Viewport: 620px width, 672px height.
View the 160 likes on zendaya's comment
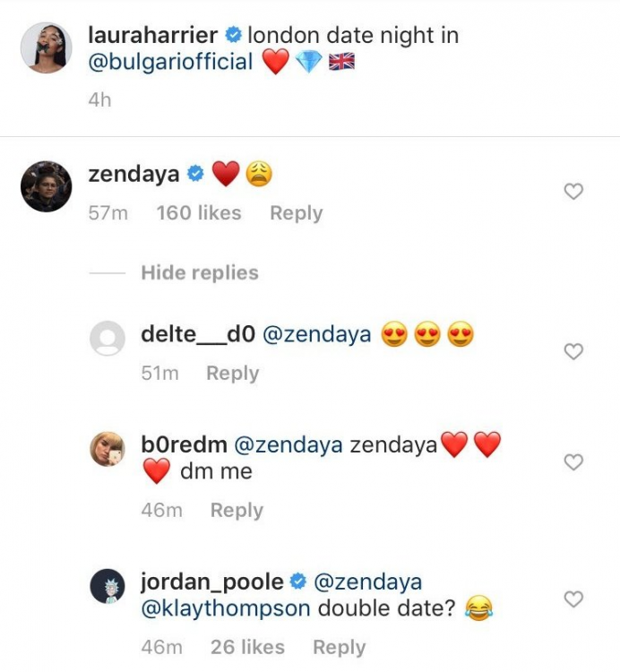pos(198,213)
